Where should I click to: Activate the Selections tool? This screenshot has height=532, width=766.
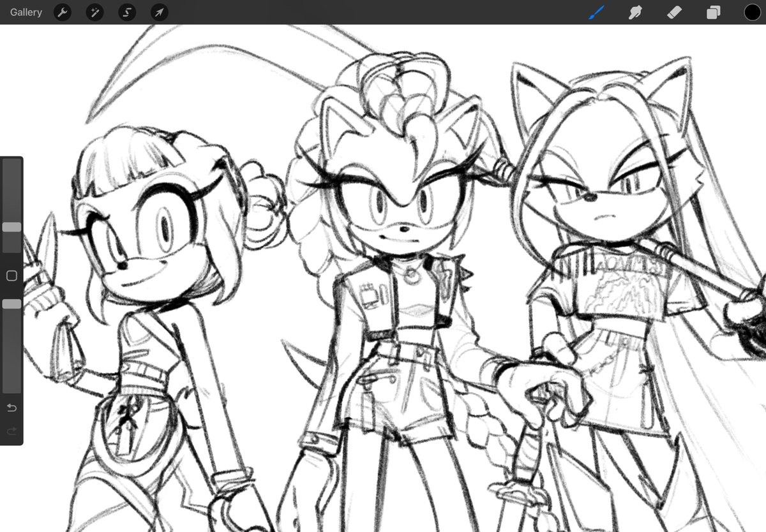[126, 12]
